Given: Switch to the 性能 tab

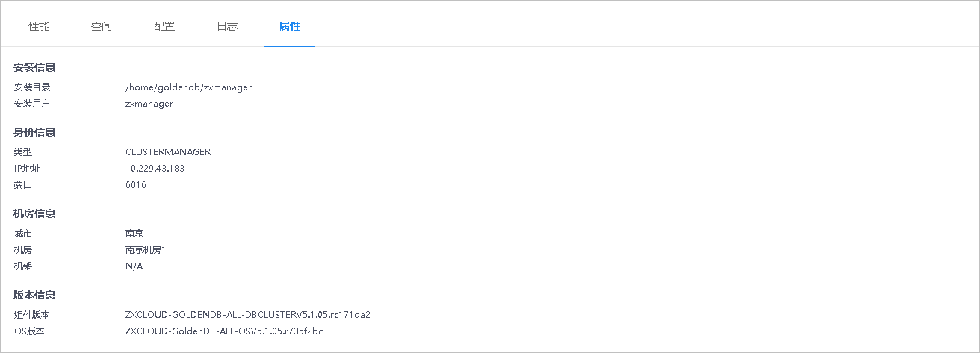Looking at the screenshot, I should (x=39, y=26).
